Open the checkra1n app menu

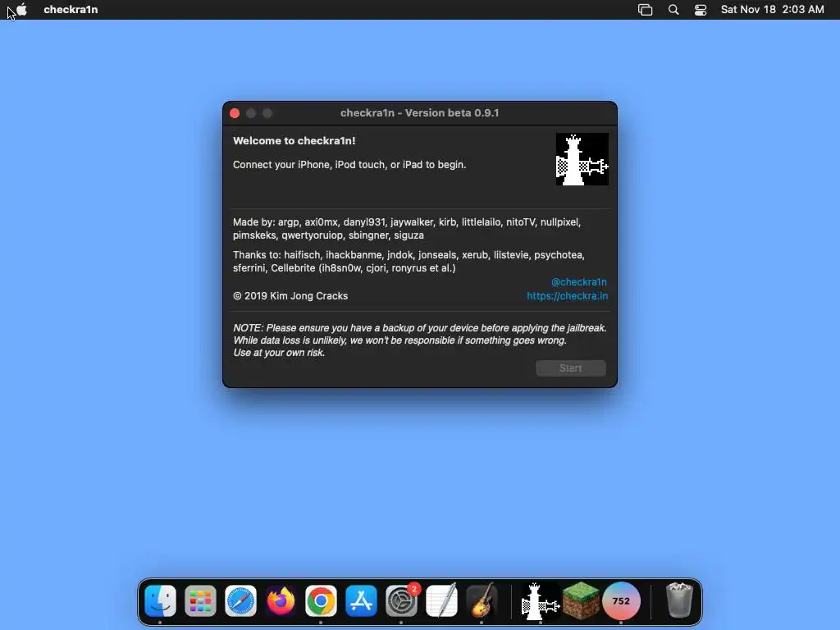71,9
